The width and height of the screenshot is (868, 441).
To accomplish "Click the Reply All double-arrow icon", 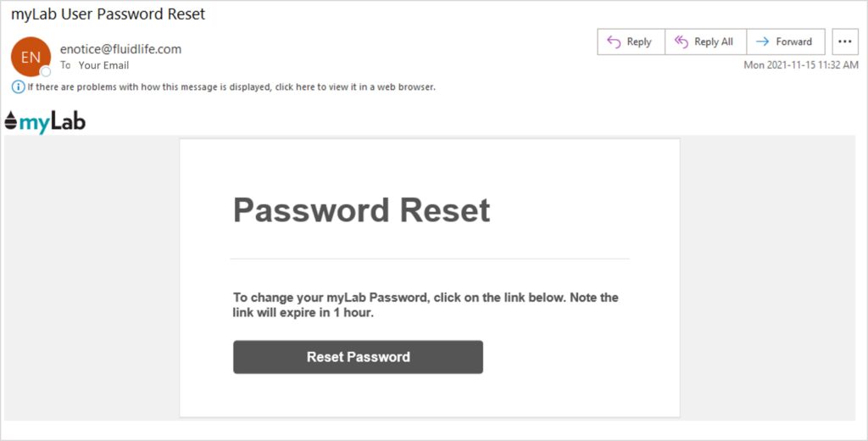I will [682, 42].
